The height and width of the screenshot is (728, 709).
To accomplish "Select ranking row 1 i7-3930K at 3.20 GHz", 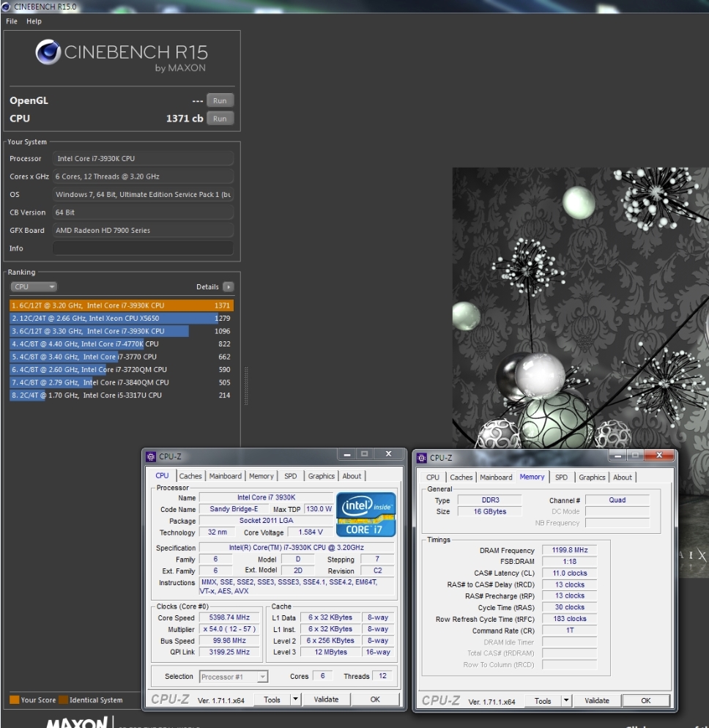I will [121, 305].
